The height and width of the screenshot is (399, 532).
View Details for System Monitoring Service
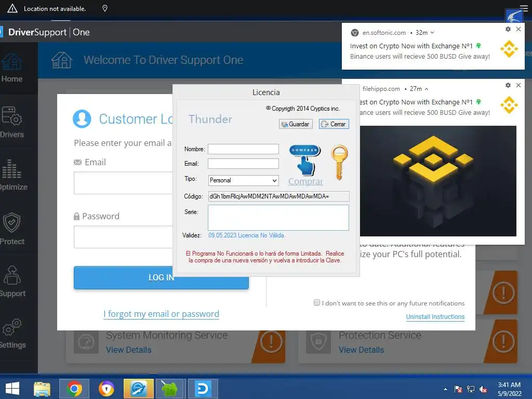point(129,350)
